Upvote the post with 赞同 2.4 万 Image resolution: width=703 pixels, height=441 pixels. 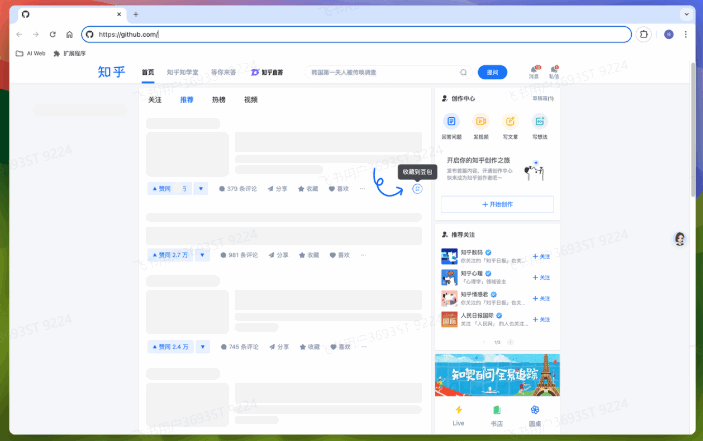170,347
